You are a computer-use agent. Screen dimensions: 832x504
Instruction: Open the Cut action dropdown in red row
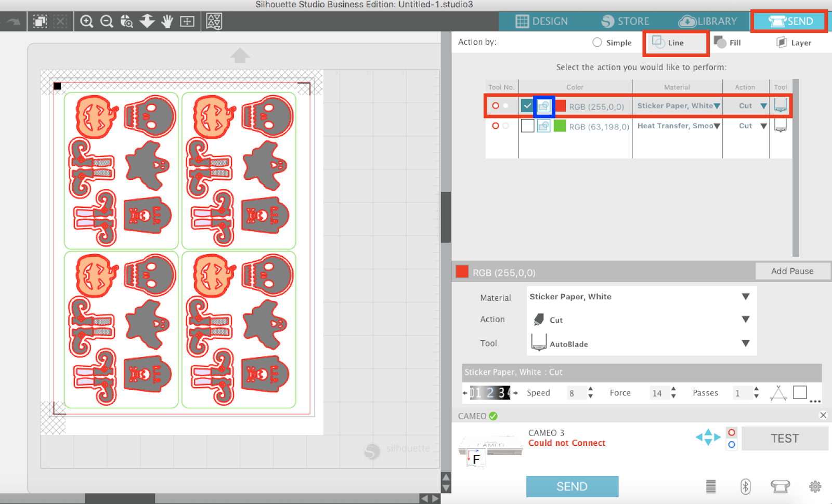tap(763, 106)
